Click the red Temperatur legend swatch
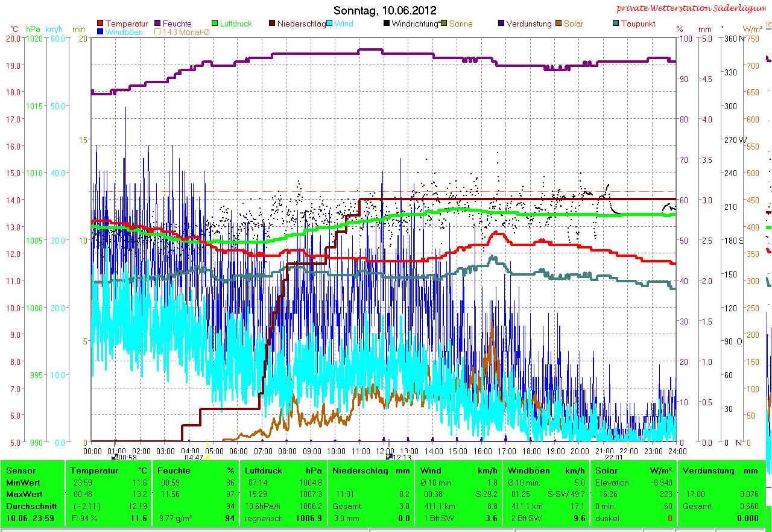 [x=100, y=24]
